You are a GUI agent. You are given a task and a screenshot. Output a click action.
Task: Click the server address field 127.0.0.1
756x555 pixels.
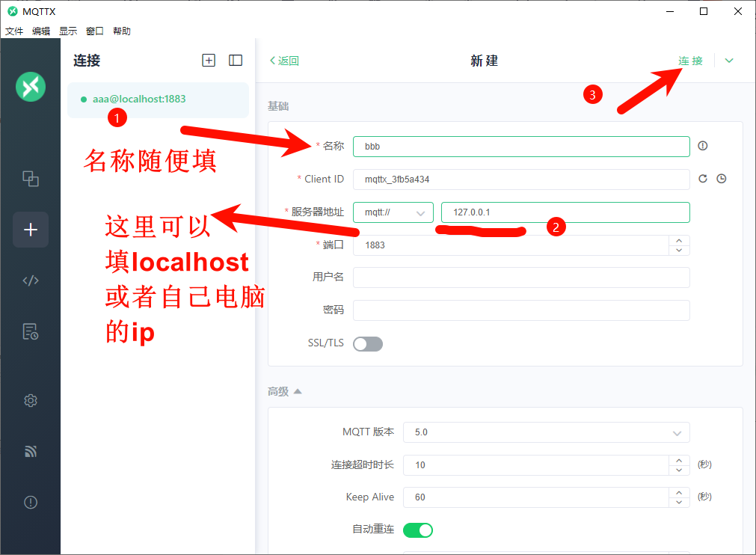coord(565,212)
